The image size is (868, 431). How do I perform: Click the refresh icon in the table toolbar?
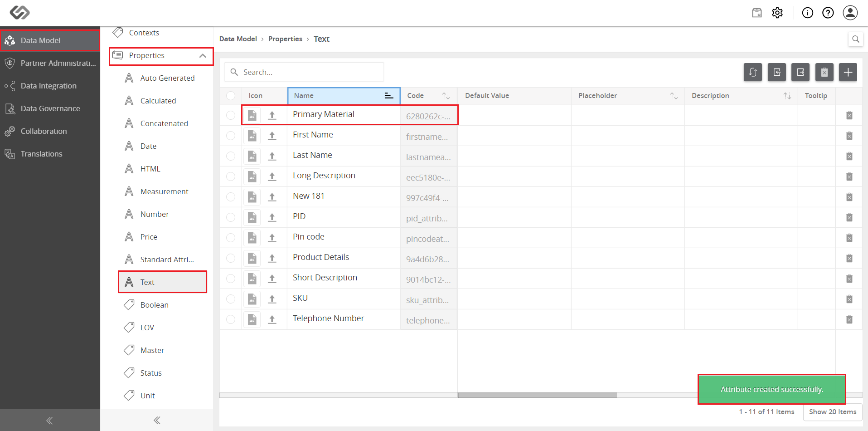[x=753, y=72]
